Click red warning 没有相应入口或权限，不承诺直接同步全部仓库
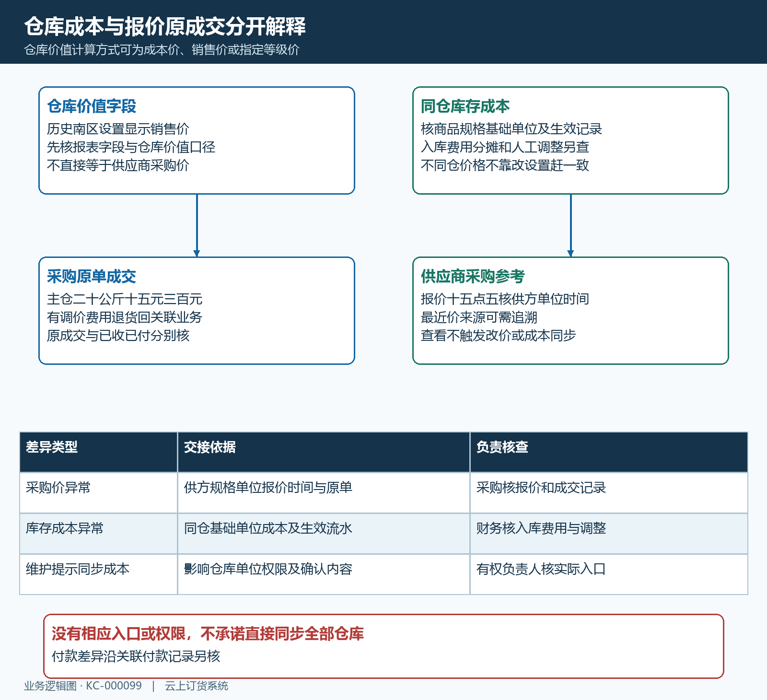767x700 pixels. pos(208,634)
